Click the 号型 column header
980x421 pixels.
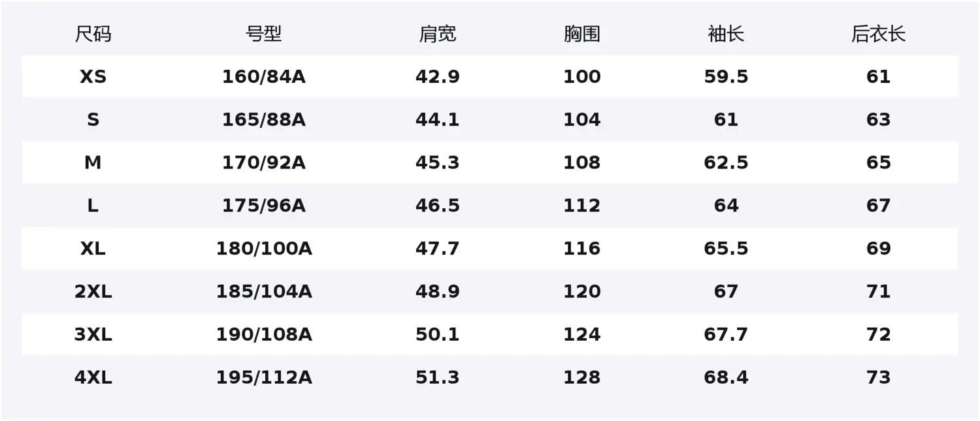coord(264,34)
